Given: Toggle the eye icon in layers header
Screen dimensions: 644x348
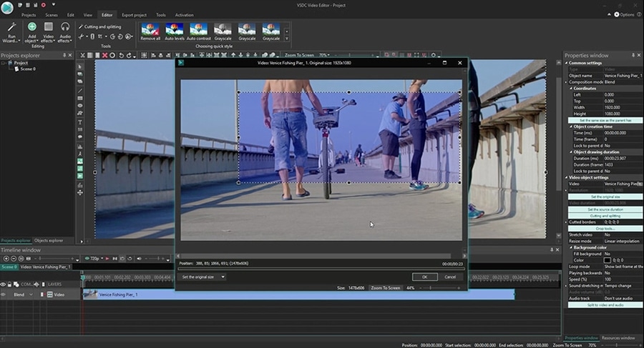Looking at the screenshot, I should pos(4,284).
